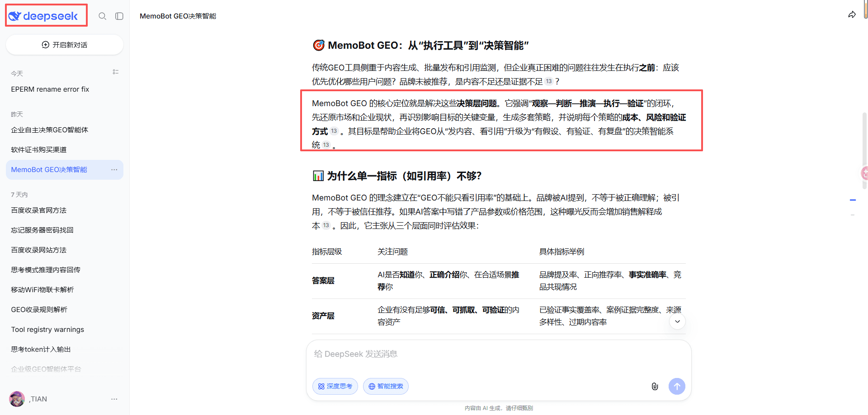Collapse the sidebar with the panel icon
This screenshot has height=415, width=868.
tap(119, 16)
